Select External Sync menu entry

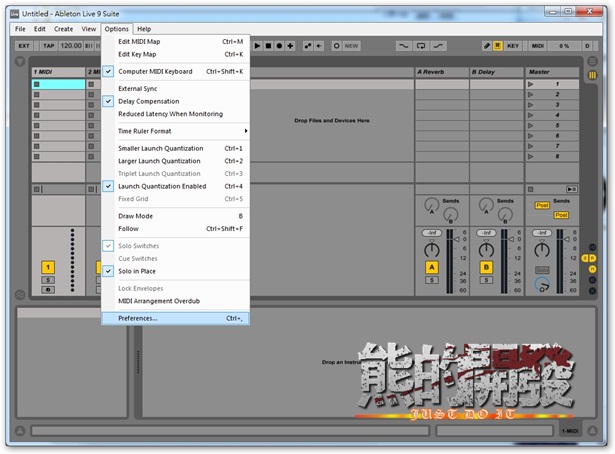tap(176, 89)
